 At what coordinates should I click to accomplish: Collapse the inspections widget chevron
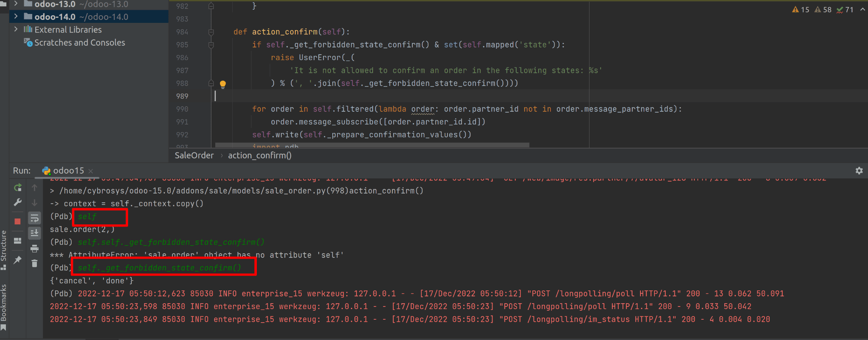(862, 9)
